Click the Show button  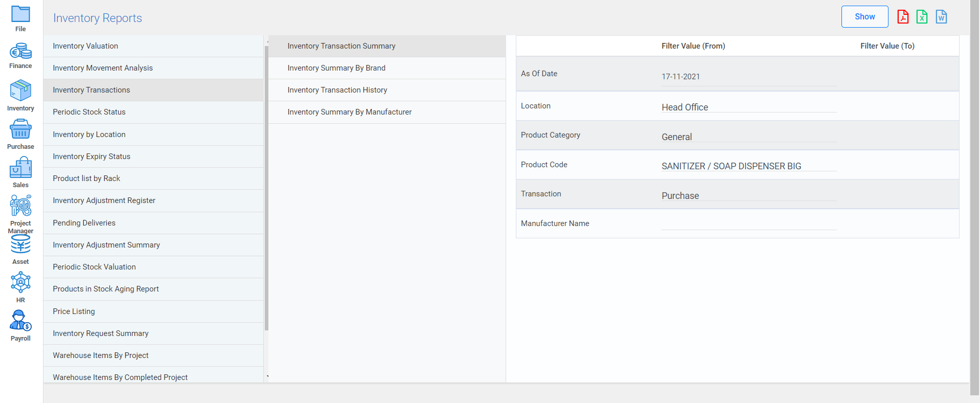tap(864, 17)
